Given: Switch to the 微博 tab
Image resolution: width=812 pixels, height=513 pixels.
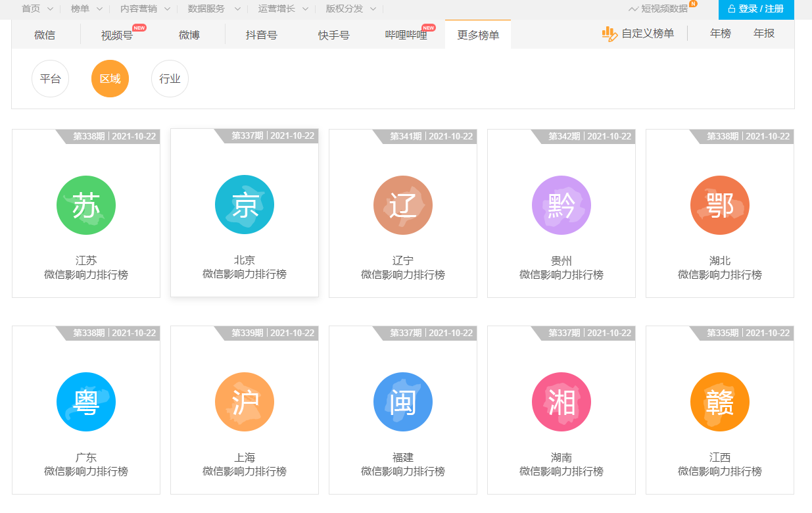Looking at the screenshot, I should pos(189,35).
